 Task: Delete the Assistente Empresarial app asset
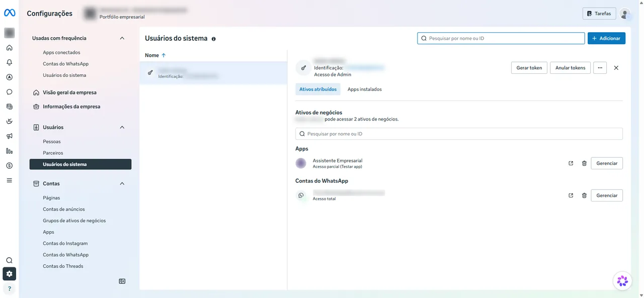pos(584,163)
